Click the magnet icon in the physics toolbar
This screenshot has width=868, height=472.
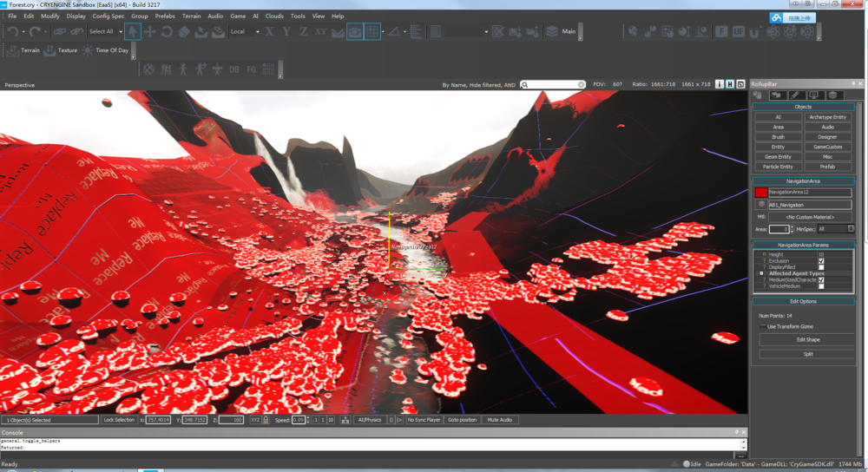[754, 31]
